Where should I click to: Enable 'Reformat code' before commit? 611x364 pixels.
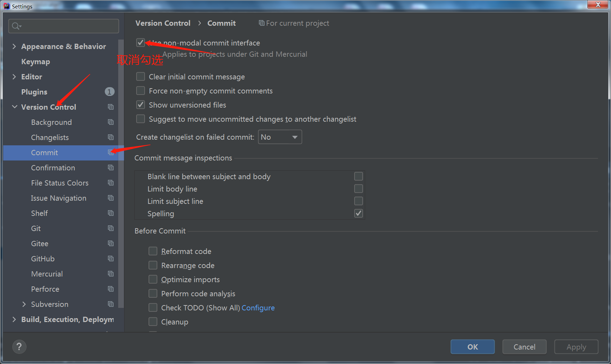153,251
